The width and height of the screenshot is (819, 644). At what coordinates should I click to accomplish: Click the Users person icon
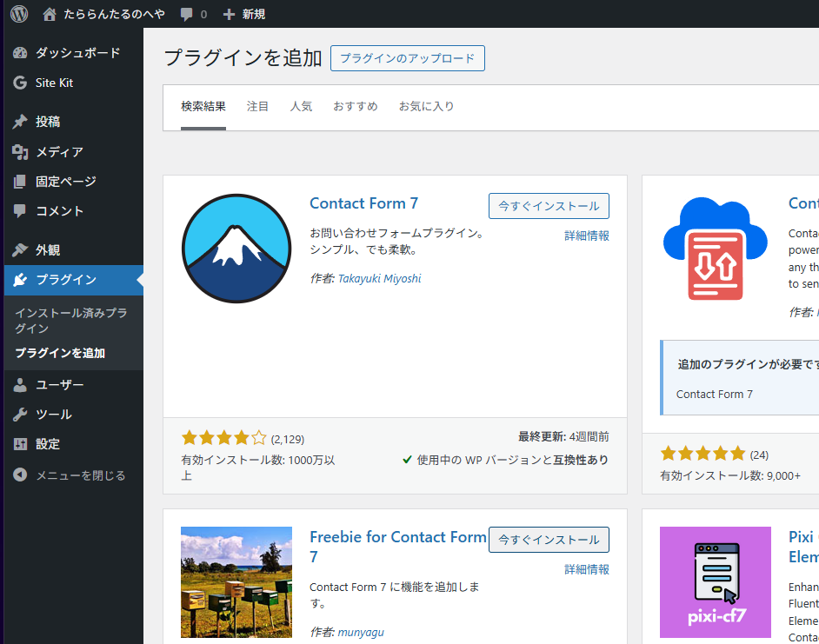20,385
